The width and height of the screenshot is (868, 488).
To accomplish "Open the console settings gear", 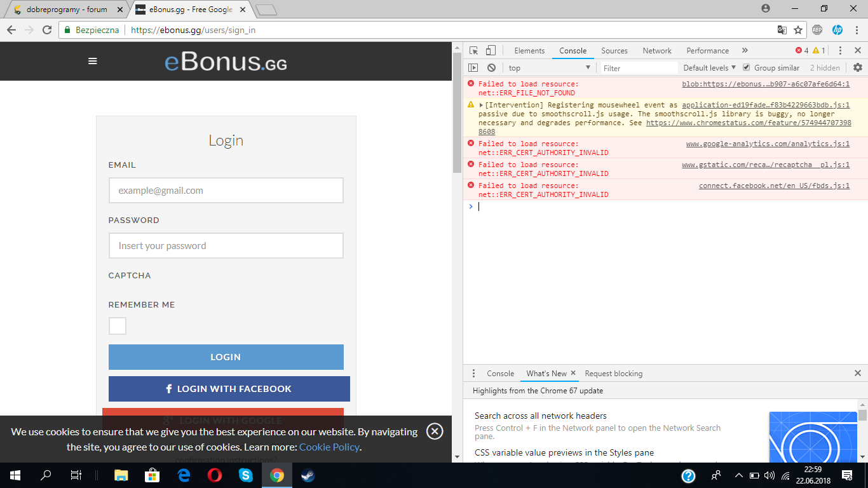I will point(858,67).
